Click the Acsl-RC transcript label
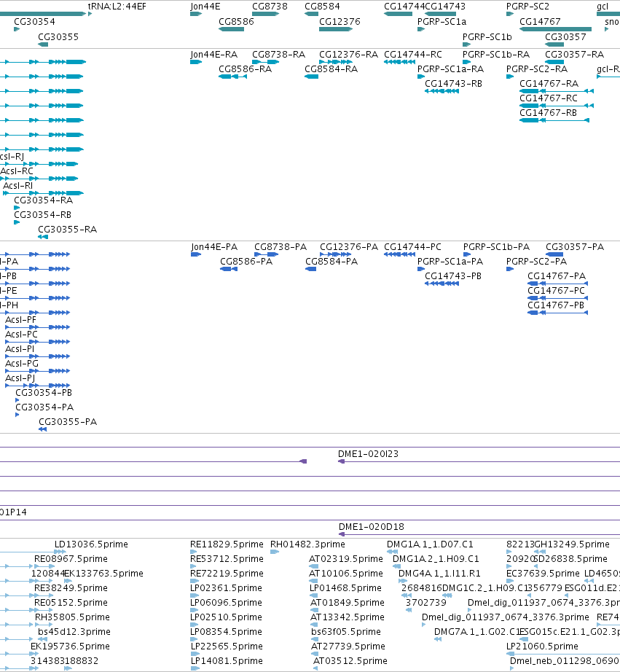 click(17, 171)
